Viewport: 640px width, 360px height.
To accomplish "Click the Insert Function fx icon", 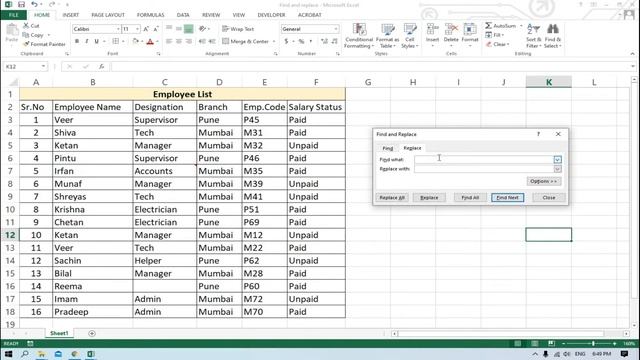I will pyautogui.click(x=101, y=67).
